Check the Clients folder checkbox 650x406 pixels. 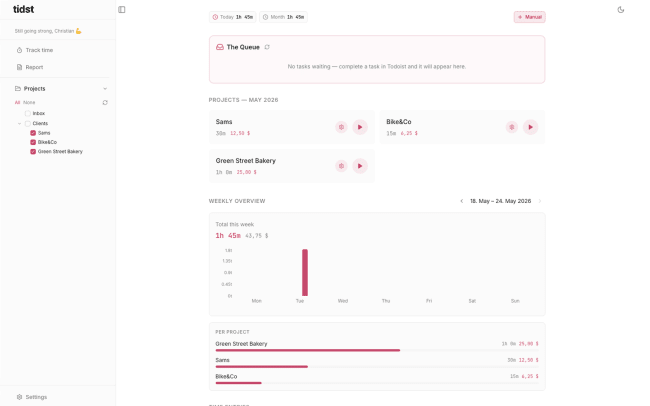coord(28,124)
